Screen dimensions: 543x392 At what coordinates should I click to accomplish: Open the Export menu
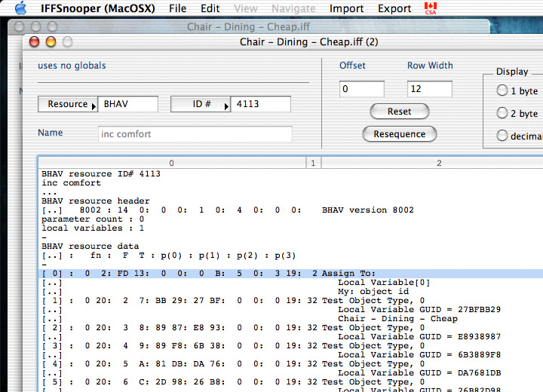tap(394, 8)
